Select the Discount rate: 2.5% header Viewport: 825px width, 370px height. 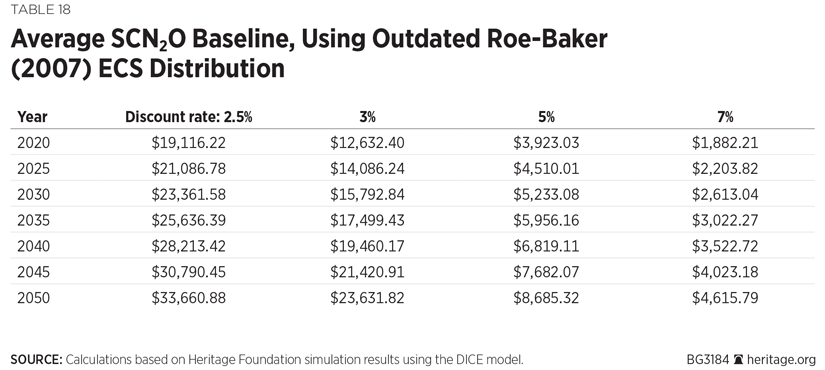(x=188, y=117)
